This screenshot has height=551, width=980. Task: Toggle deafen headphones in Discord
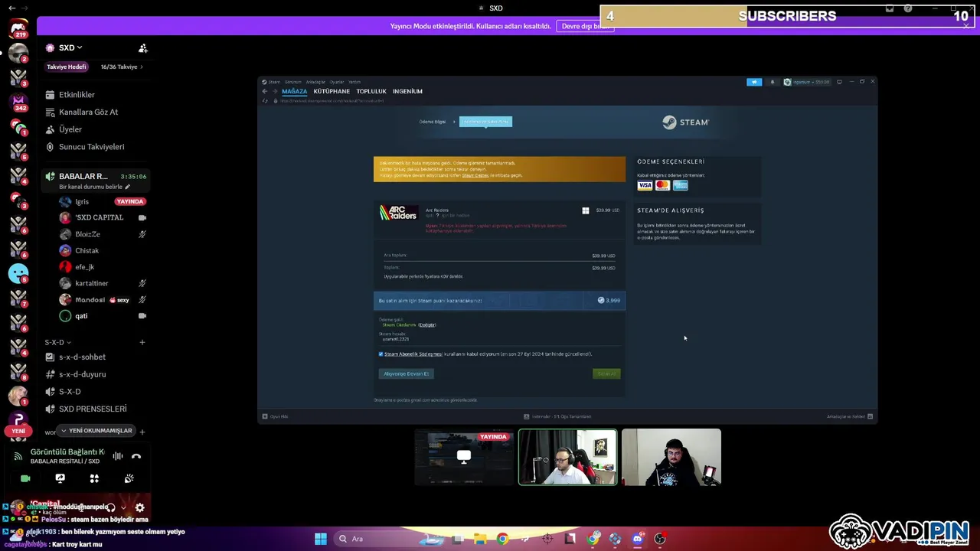pyautogui.click(x=111, y=507)
